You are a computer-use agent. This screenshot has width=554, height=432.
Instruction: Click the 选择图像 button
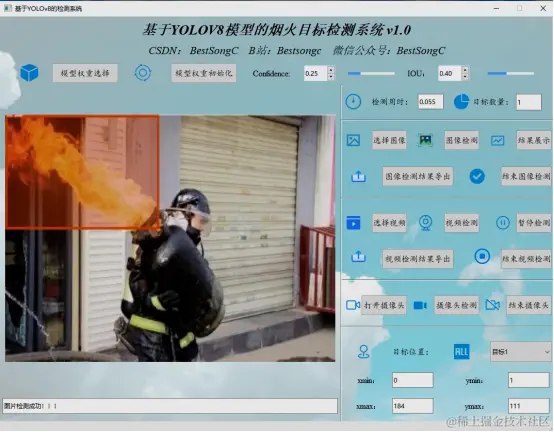[389, 140]
